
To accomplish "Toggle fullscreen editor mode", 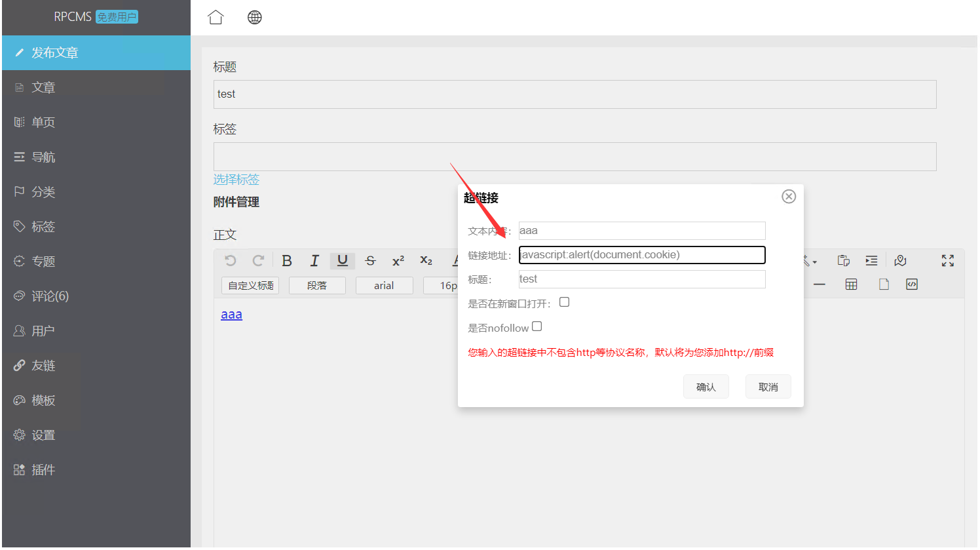I will click(x=948, y=261).
